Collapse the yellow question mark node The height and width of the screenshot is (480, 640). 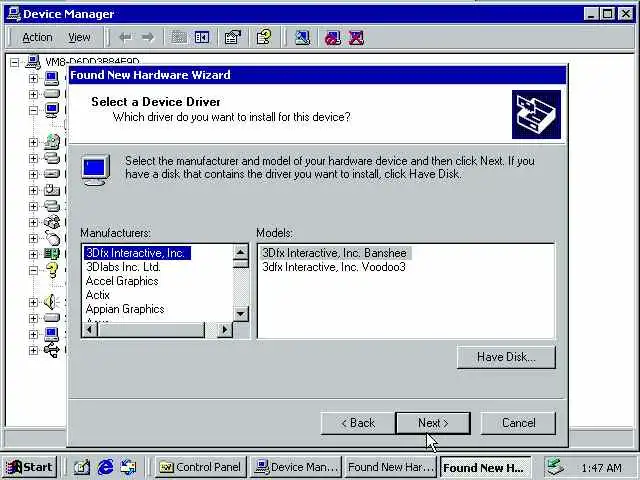33,270
